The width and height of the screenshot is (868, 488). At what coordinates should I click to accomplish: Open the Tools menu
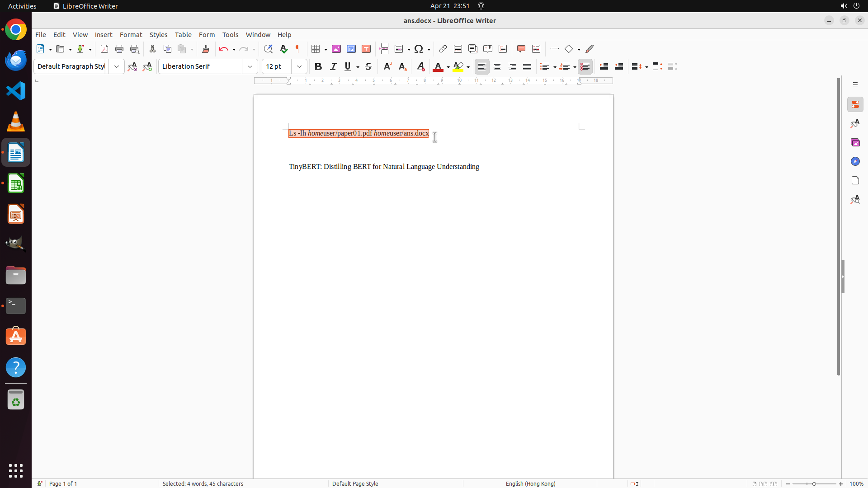(x=230, y=35)
